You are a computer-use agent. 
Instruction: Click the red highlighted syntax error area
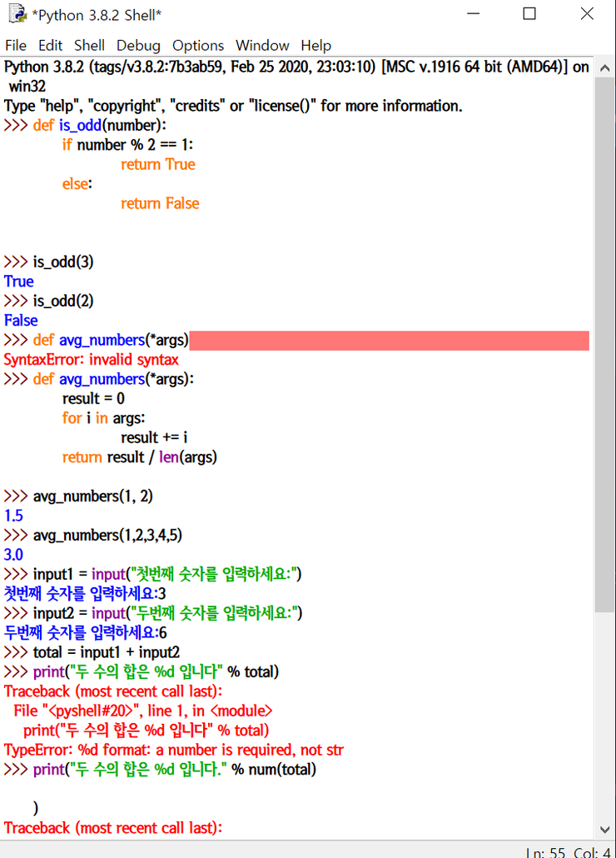click(x=390, y=341)
